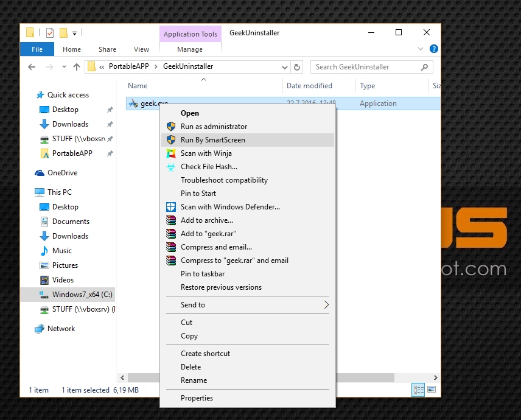Screen dimensions: 521x420
Task: Click the horizontal scrollbar right arrow
Action: (x=435, y=378)
